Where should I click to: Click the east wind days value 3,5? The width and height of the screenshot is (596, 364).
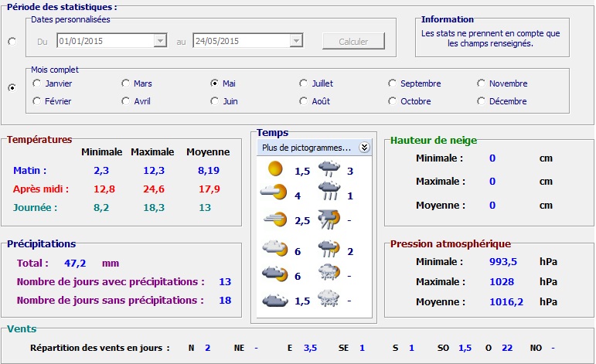click(x=310, y=348)
